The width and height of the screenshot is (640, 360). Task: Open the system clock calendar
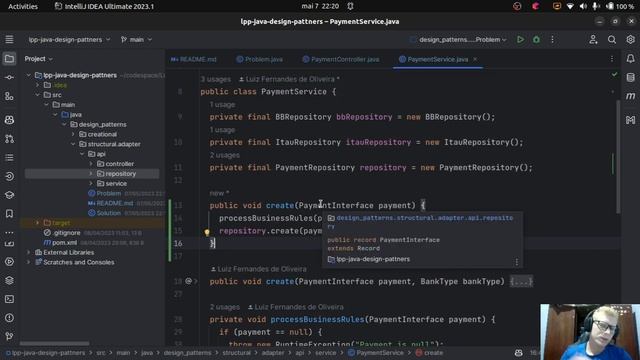click(x=320, y=6)
